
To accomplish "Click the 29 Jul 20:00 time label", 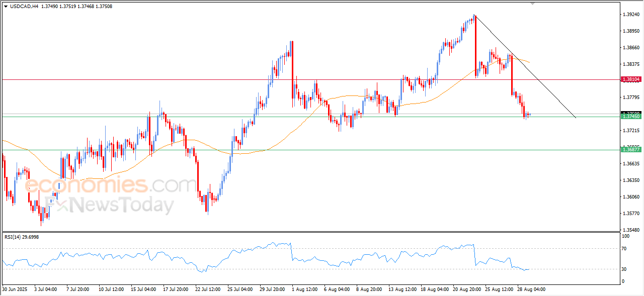I will pos(272,289).
